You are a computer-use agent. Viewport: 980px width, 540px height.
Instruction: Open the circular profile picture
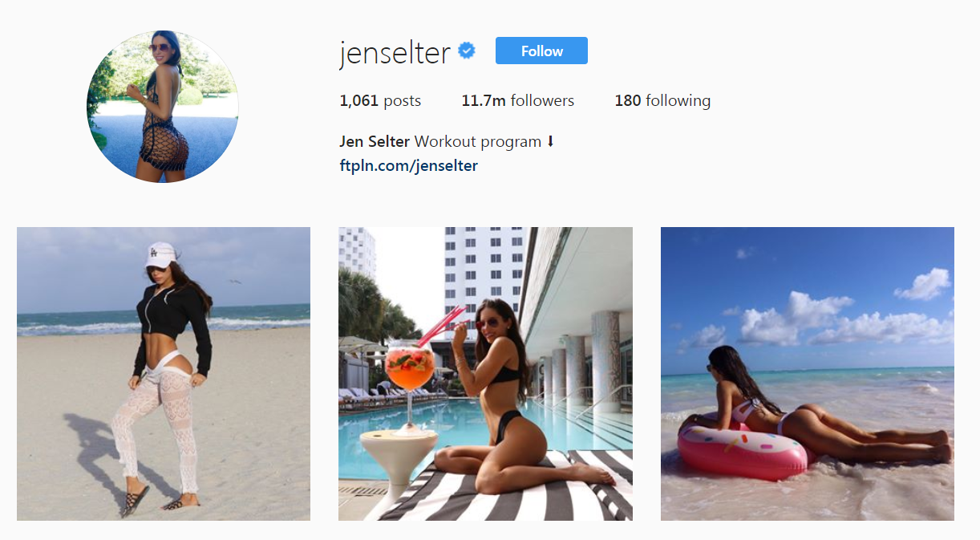click(163, 107)
